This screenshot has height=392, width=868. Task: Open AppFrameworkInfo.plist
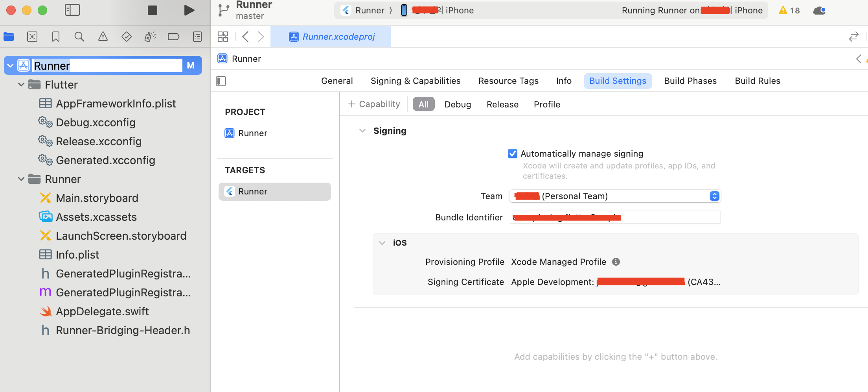click(107, 104)
